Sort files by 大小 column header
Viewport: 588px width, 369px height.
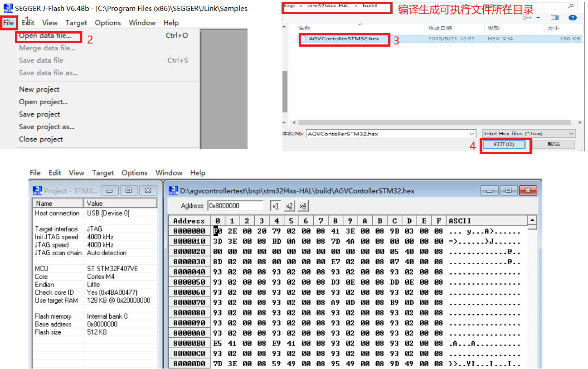point(554,29)
